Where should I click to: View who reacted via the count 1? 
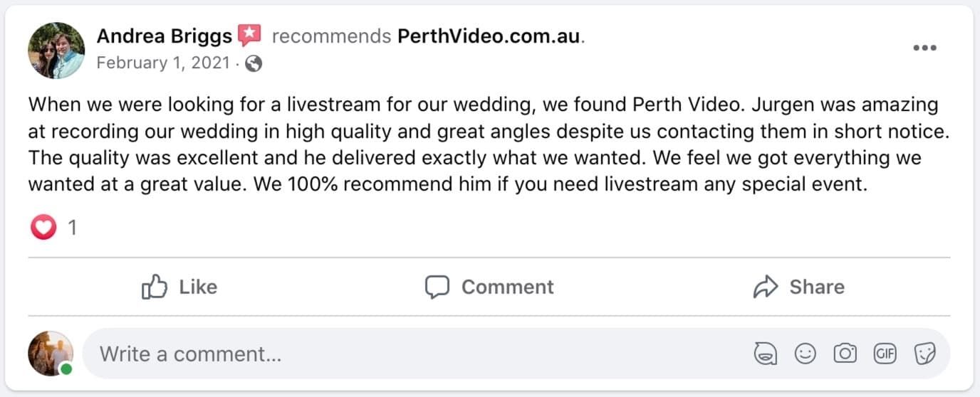[x=72, y=228]
